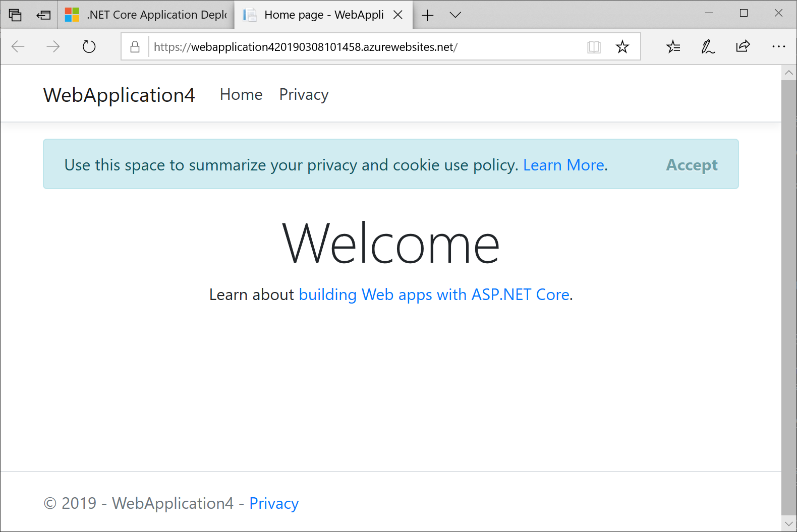The height and width of the screenshot is (532, 797).
Task: Open Privacy in the navbar
Action: pyautogui.click(x=304, y=95)
